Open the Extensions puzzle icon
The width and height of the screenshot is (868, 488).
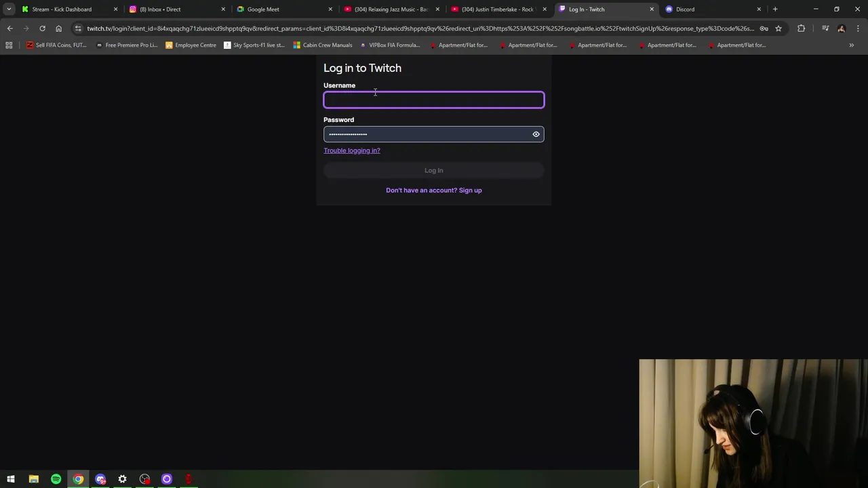[x=802, y=28]
